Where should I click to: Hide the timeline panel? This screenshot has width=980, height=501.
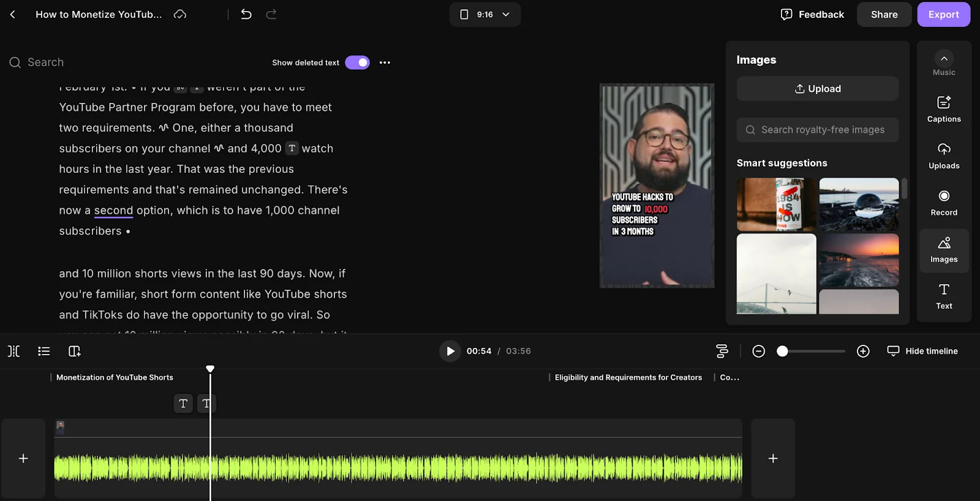(x=922, y=351)
